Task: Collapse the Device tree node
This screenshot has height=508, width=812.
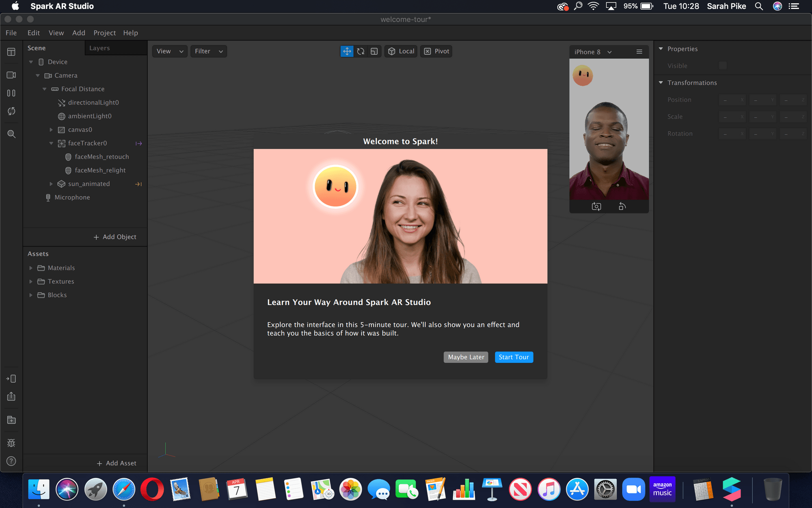Action: [x=31, y=62]
